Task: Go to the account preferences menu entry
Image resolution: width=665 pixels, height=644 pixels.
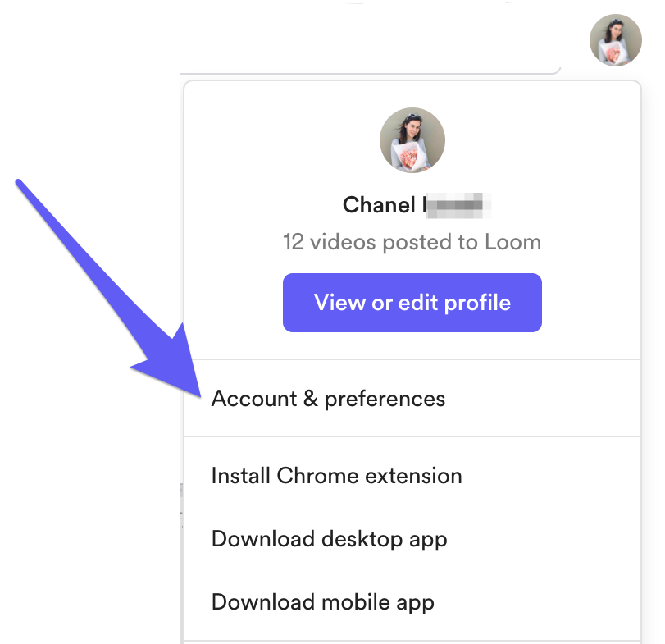Action: pyautogui.click(x=328, y=399)
